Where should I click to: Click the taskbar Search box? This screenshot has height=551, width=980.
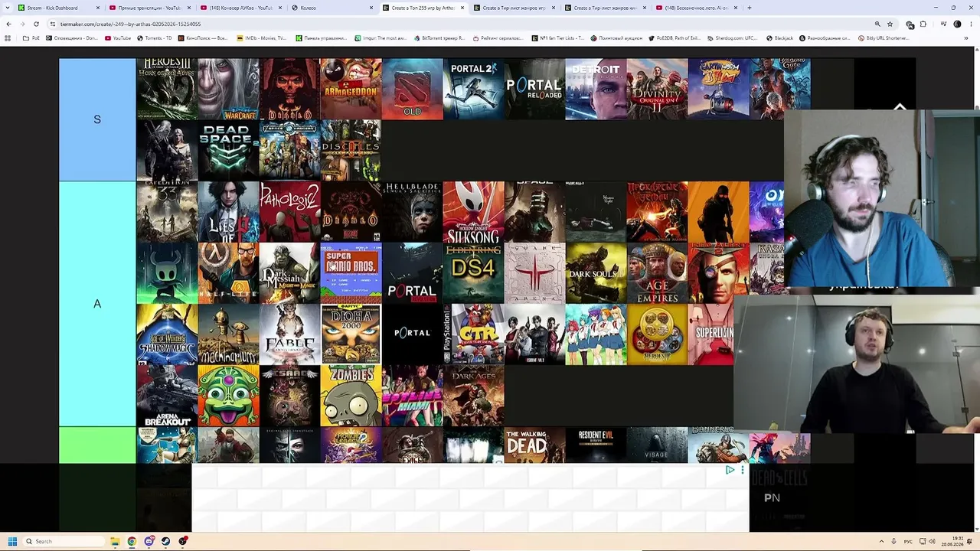pyautogui.click(x=64, y=541)
